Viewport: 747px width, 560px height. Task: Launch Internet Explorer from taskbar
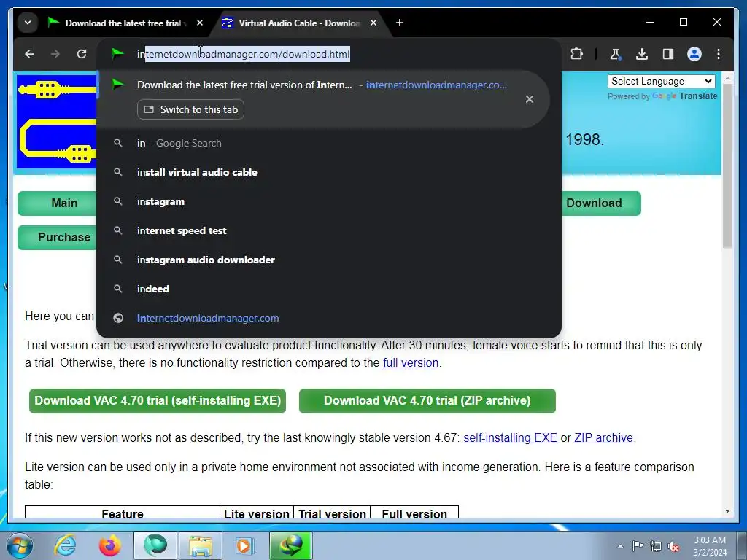click(x=65, y=545)
